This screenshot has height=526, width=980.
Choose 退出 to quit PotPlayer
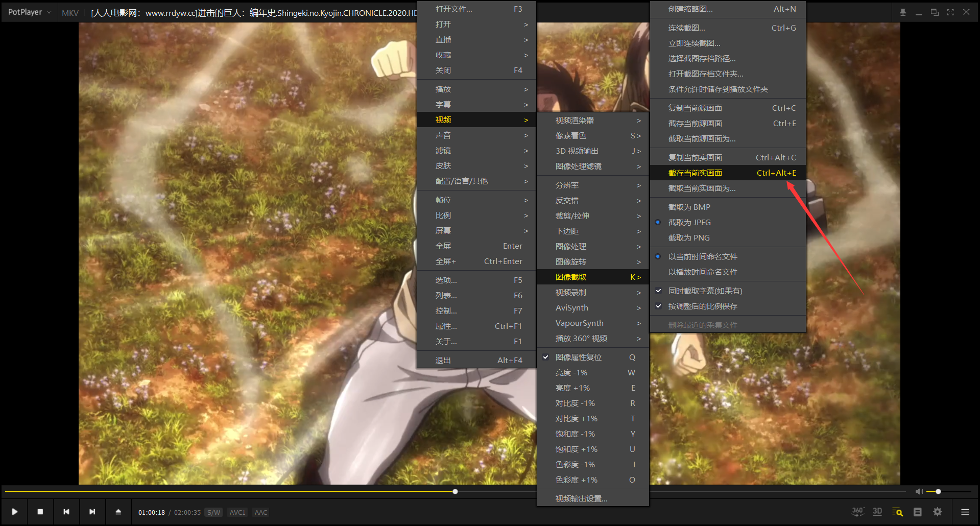click(476, 360)
